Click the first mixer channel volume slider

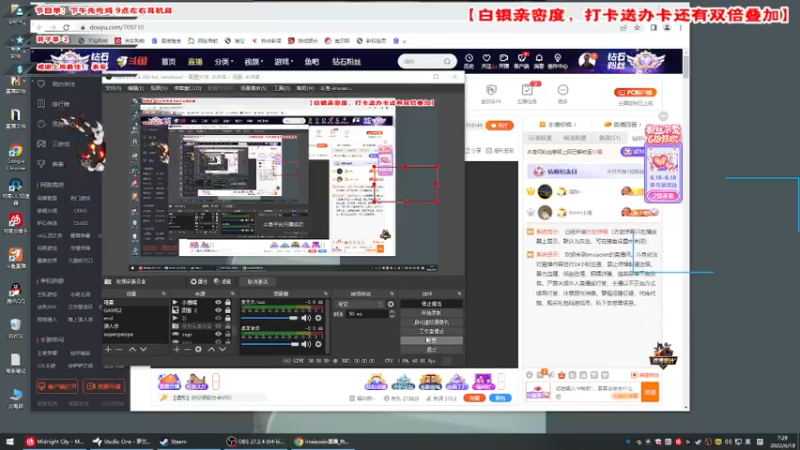(270, 318)
